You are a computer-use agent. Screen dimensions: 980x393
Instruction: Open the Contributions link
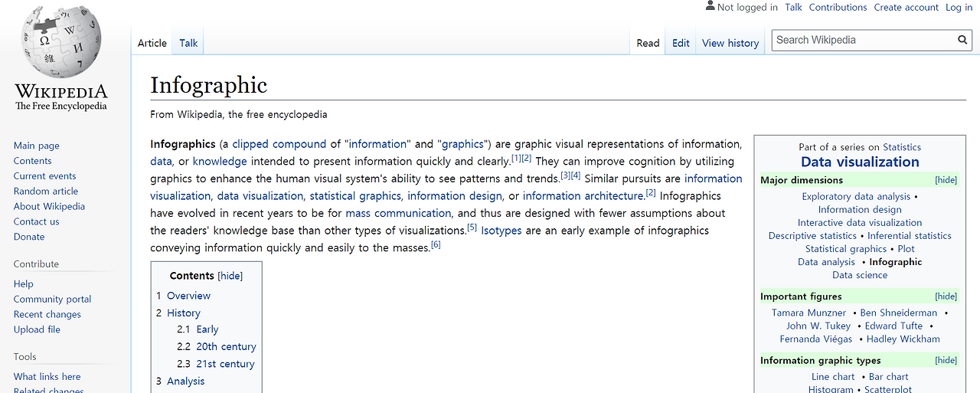pos(838,7)
